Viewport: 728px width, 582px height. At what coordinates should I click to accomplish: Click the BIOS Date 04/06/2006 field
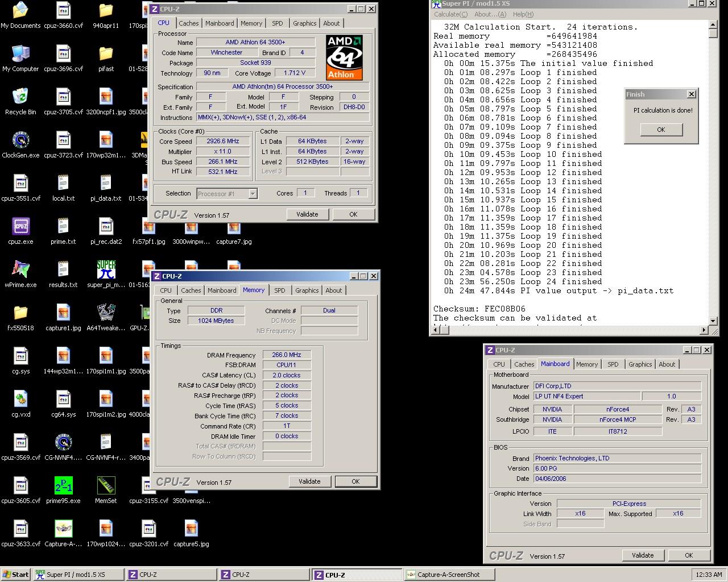617,479
